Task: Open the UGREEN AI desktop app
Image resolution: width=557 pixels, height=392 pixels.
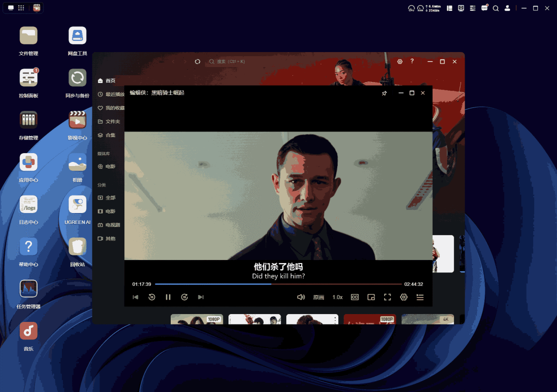Action: (x=77, y=204)
